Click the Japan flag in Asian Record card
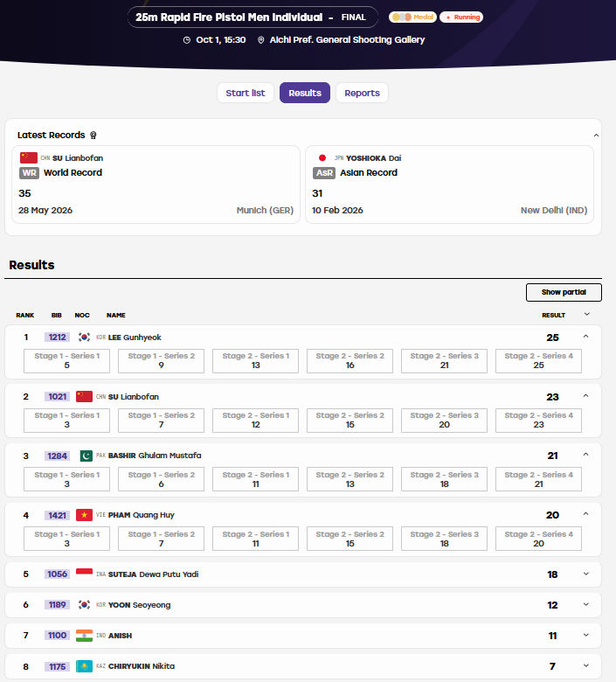The image size is (616, 682). coord(322,157)
